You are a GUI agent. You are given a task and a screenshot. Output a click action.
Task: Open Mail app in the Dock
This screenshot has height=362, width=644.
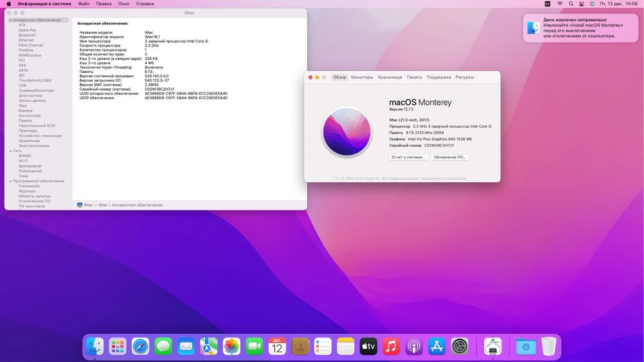[x=186, y=347]
